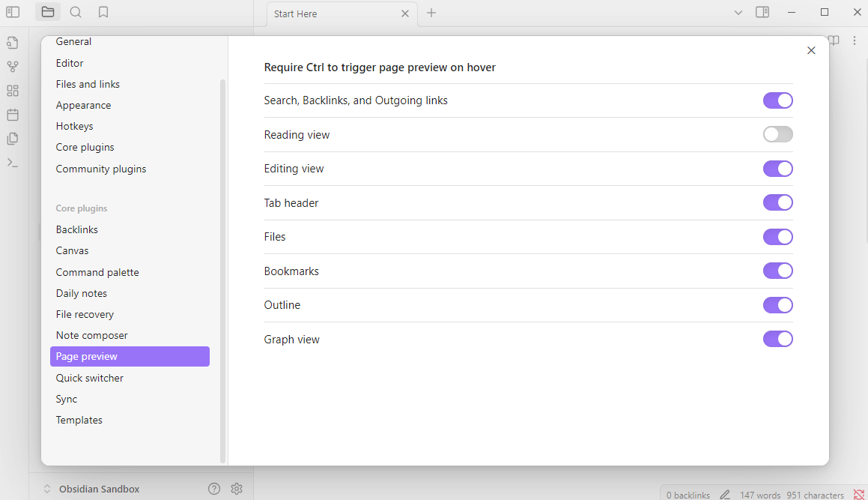
Task: Open Community plugins settings
Action: pyautogui.click(x=100, y=169)
